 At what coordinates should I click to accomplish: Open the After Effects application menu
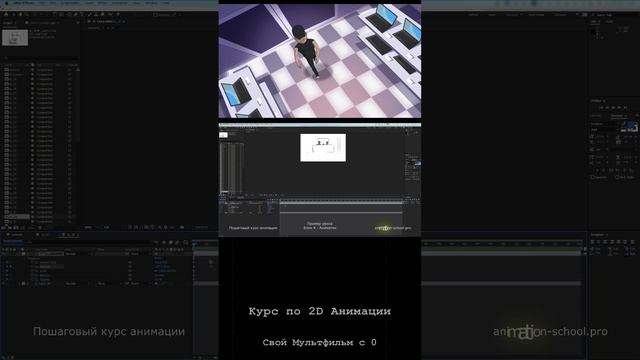coord(23,3)
